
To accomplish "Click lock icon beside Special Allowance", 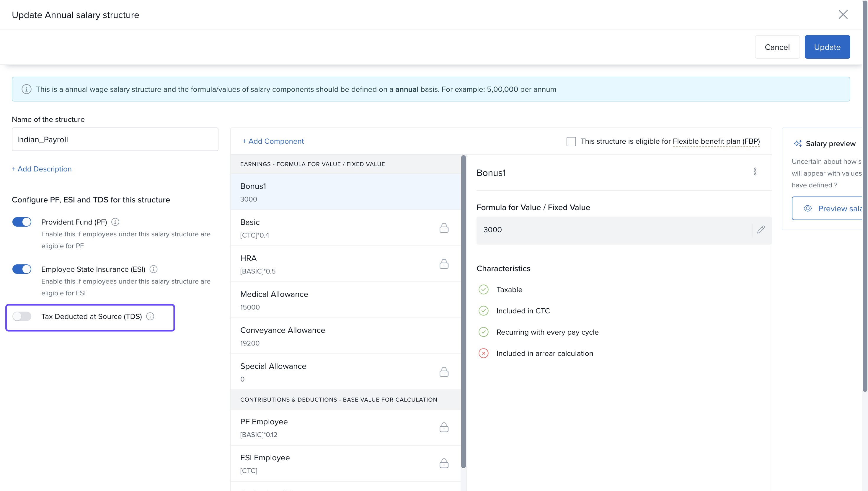I will point(444,372).
